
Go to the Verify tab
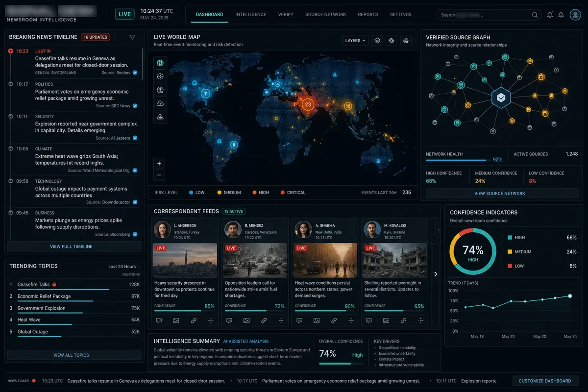(286, 15)
